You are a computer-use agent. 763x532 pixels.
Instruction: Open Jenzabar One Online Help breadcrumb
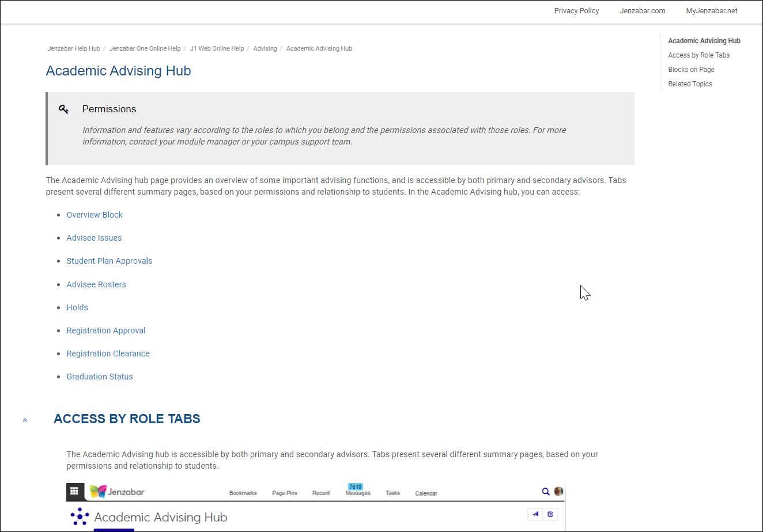point(145,49)
